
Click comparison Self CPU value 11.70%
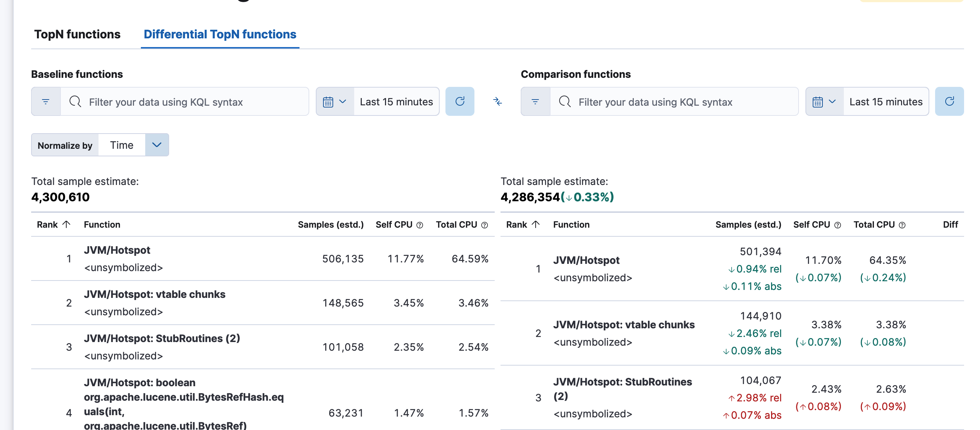click(823, 260)
